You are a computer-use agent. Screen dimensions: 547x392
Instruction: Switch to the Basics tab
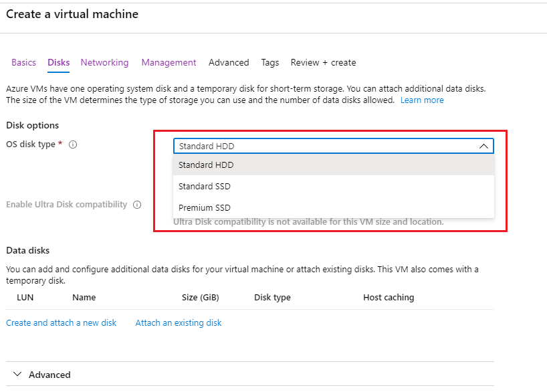point(23,62)
